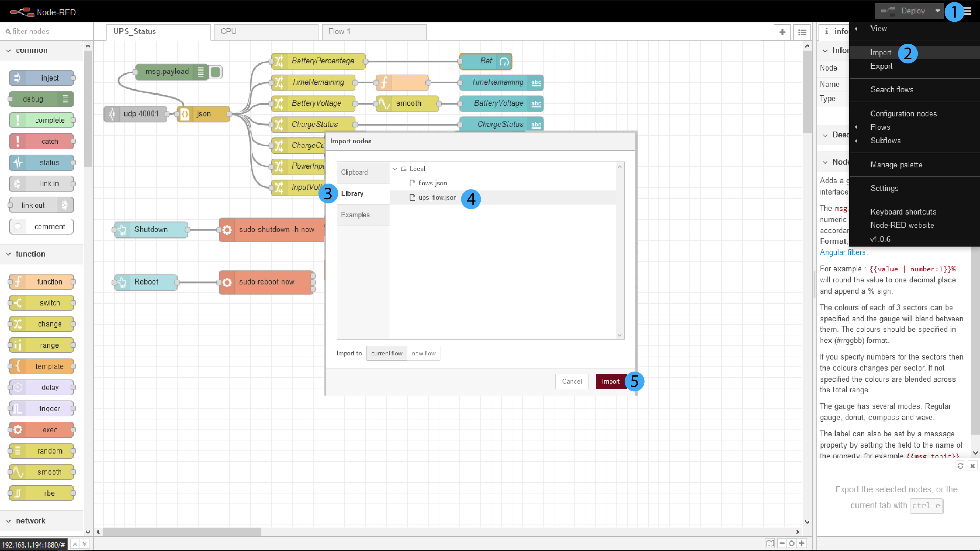The height and width of the screenshot is (551, 980).
Task: Open the flow list icon next to plus
Action: tap(802, 32)
